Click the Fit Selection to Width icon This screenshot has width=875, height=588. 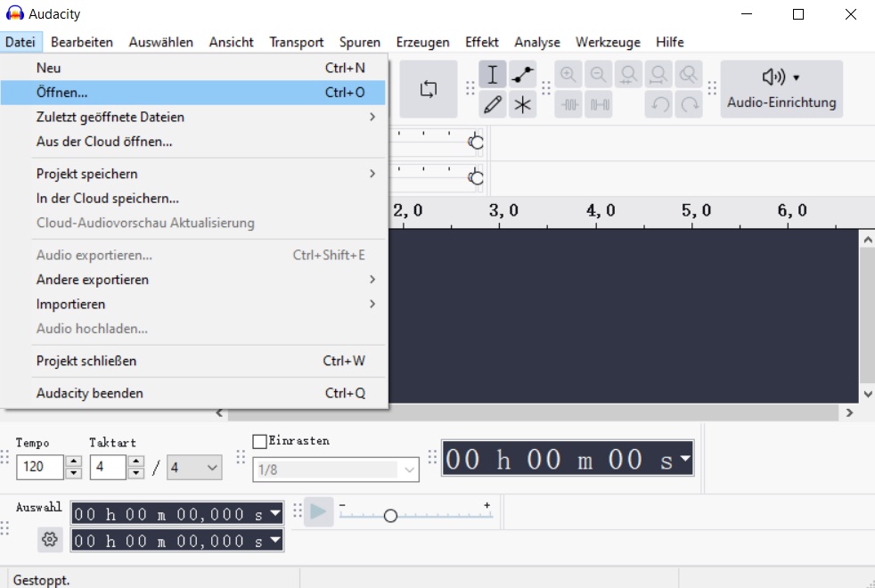pos(628,75)
